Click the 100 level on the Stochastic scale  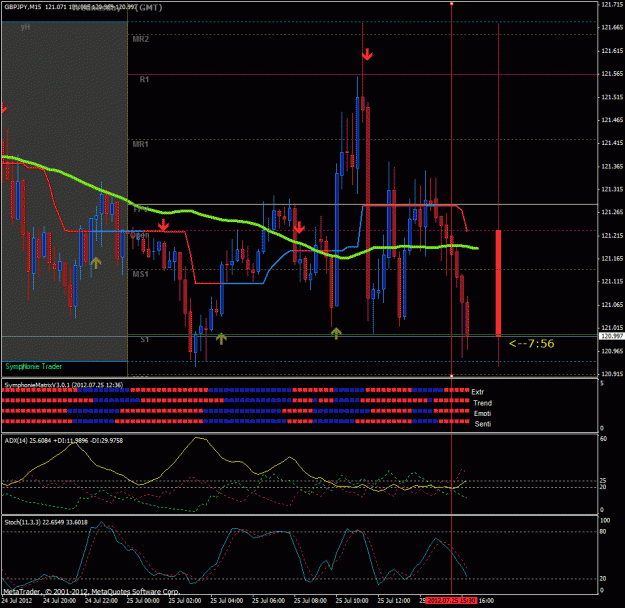pyautogui.click(x=605, y=521)
